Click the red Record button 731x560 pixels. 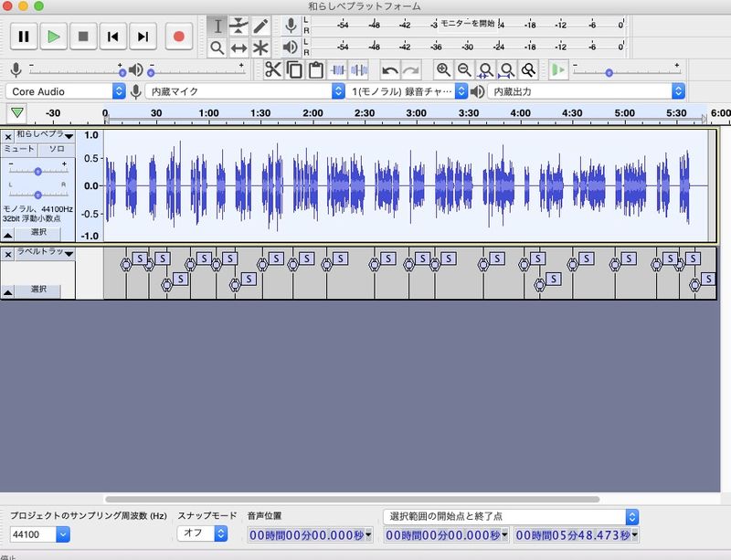pos(179,37)
